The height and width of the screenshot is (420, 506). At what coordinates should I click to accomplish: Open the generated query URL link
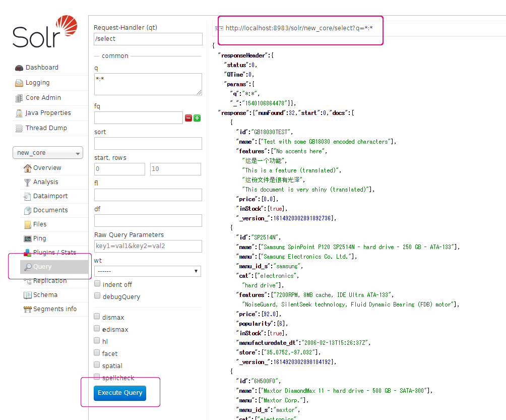point(299,28)
